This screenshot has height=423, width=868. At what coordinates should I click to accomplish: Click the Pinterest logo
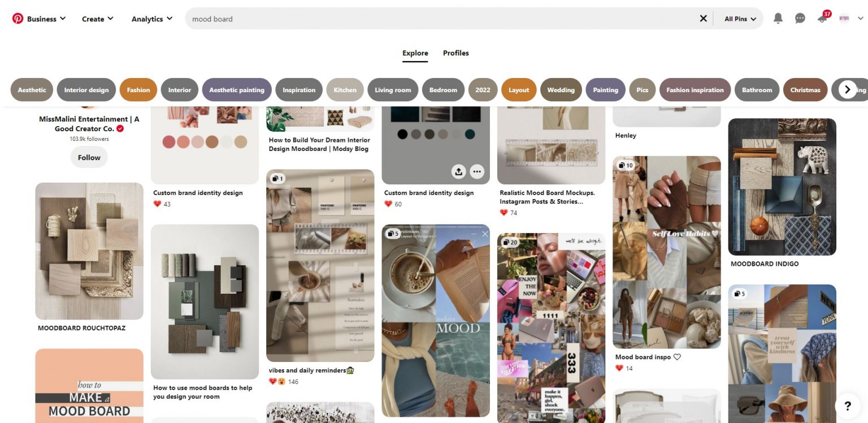click(16, 18)
